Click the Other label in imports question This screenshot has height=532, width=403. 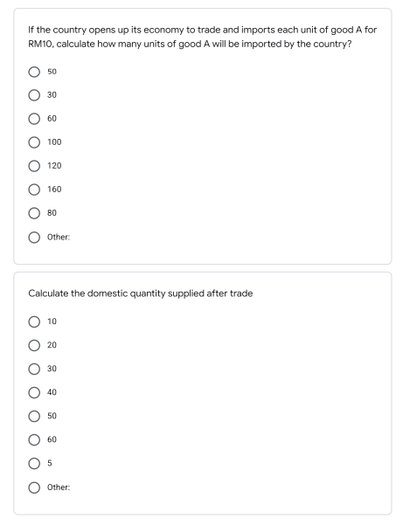[x=59, y=237]
